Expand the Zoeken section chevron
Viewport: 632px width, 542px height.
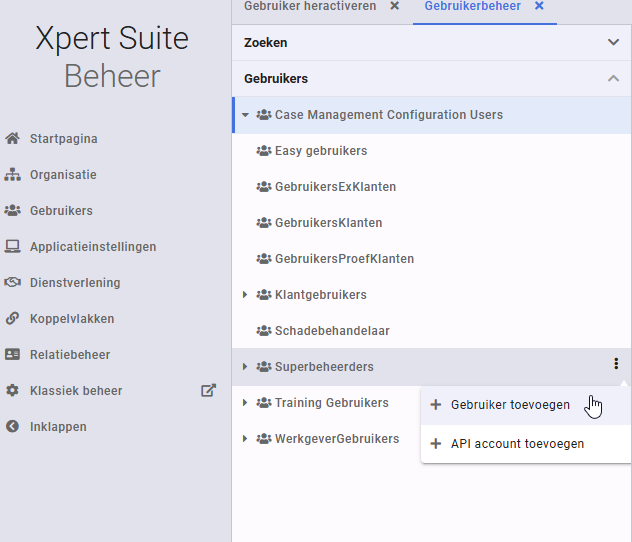613,42
